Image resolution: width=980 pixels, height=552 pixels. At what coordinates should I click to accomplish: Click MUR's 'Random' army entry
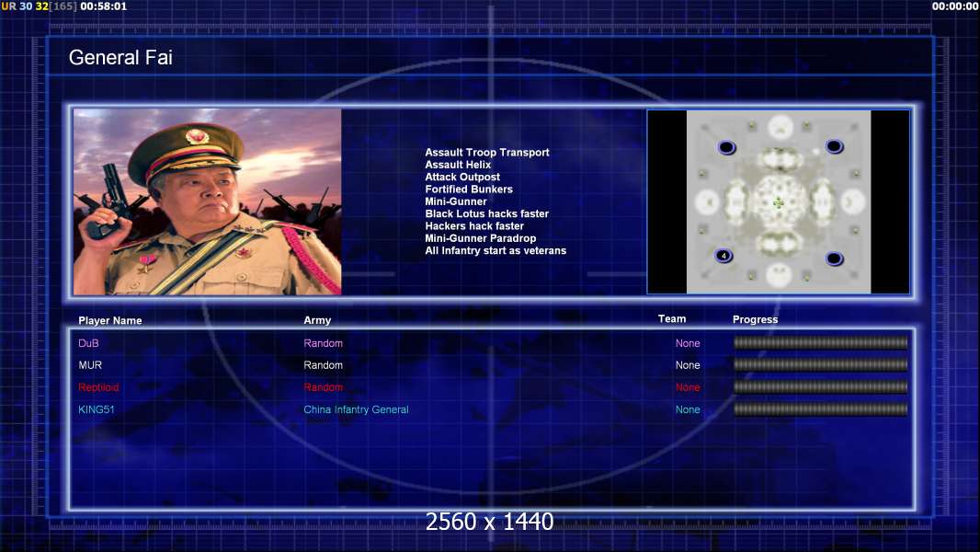323,365
